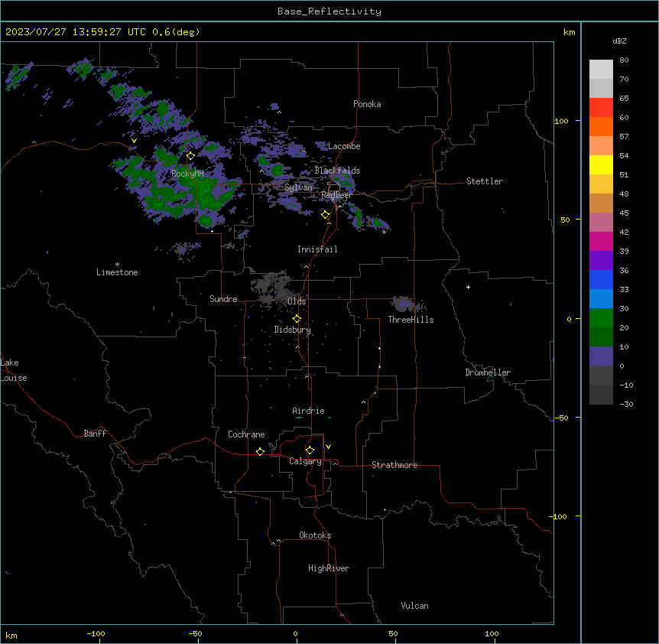
Task: Click the Calgary city label
Action: click(306, 461)
